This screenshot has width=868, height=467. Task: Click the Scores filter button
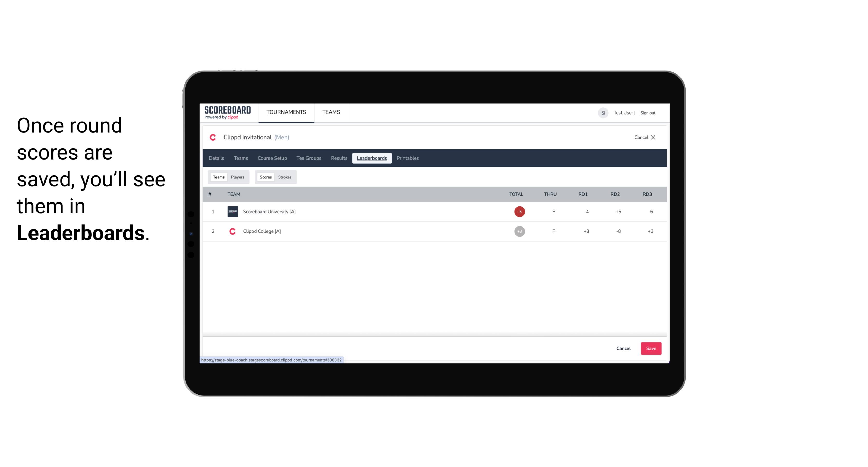tap(265, 177)
